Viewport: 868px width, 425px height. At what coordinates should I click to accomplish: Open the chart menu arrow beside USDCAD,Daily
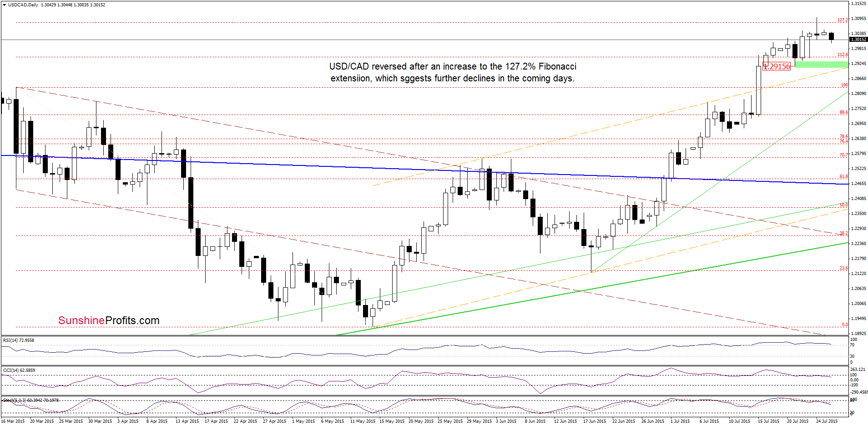click(x=4, y=5)
